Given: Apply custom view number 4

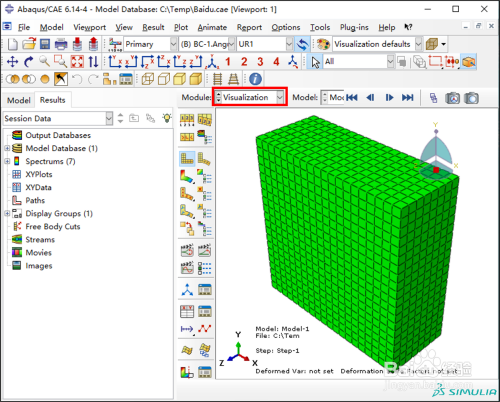Looking at the screenshot, I should pos(276,62).
